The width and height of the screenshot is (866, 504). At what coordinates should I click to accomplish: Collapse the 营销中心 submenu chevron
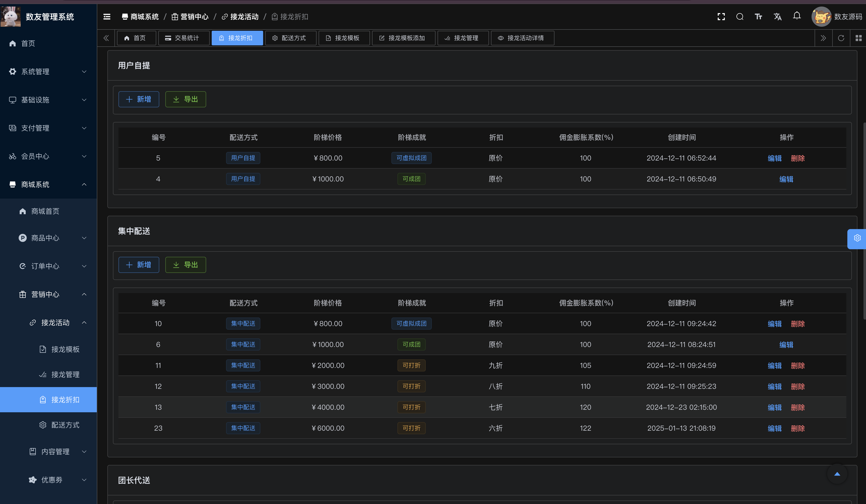84,294
